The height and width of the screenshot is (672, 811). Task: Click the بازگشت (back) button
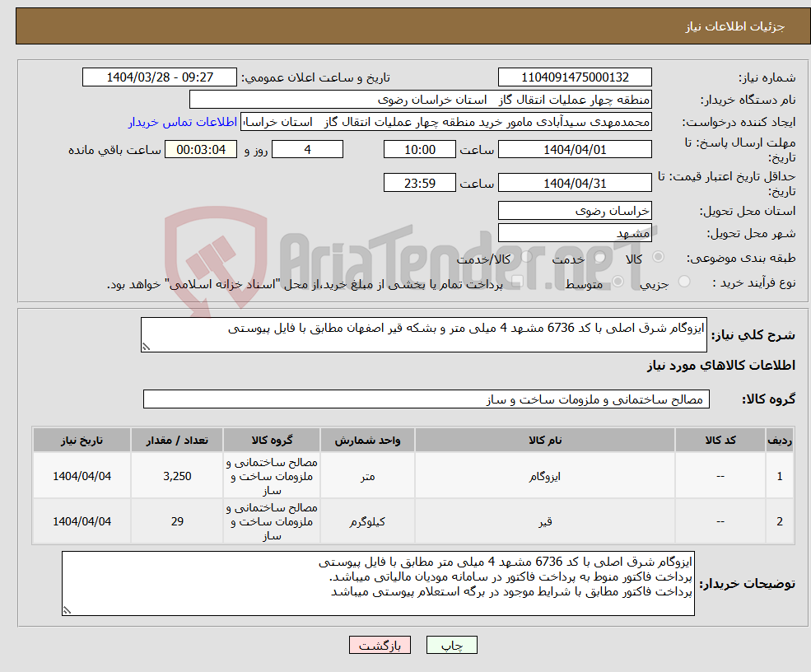tap(380, 645)
